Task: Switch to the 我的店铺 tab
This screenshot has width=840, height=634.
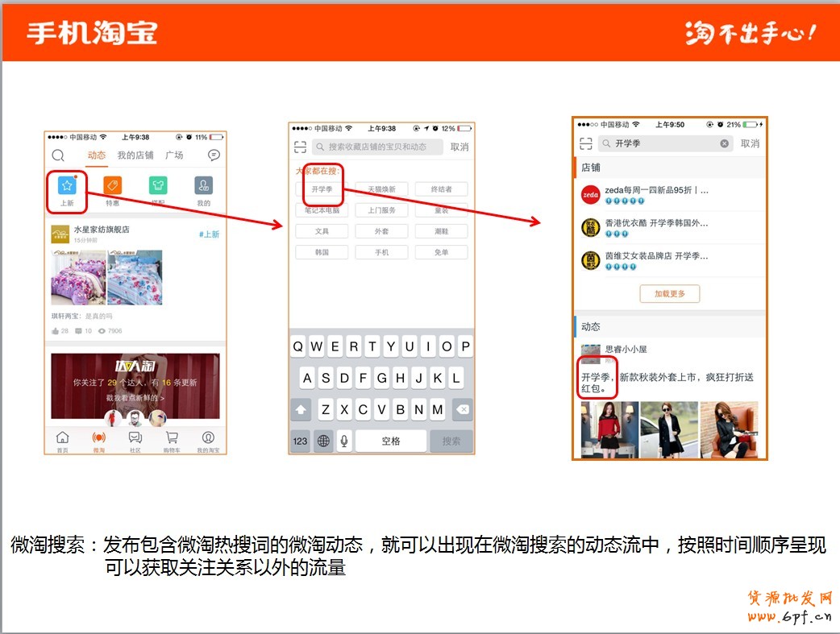Action: pos(135,155)
